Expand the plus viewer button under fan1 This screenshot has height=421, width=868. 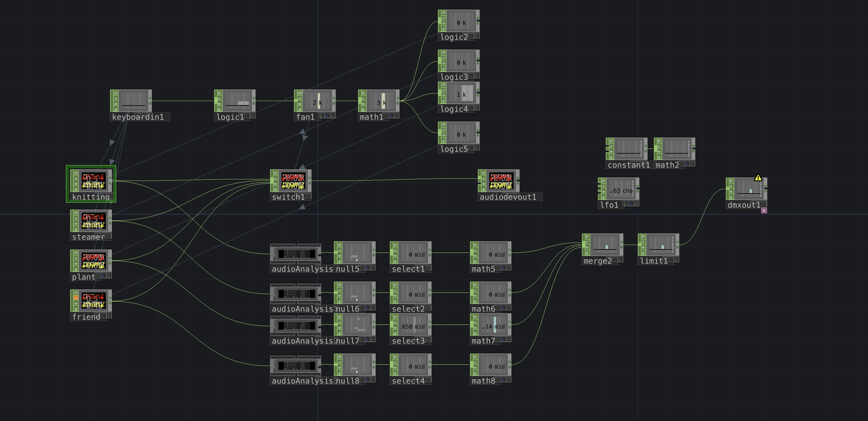point(333,116)
